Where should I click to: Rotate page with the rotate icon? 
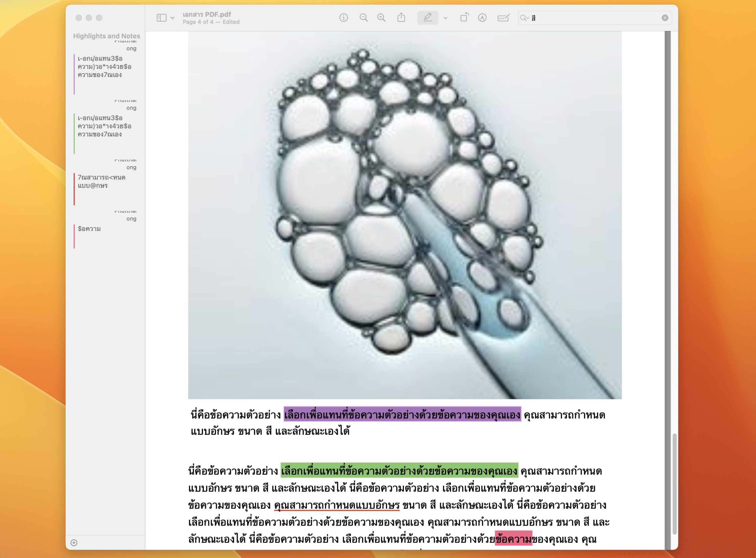[464, 17]
